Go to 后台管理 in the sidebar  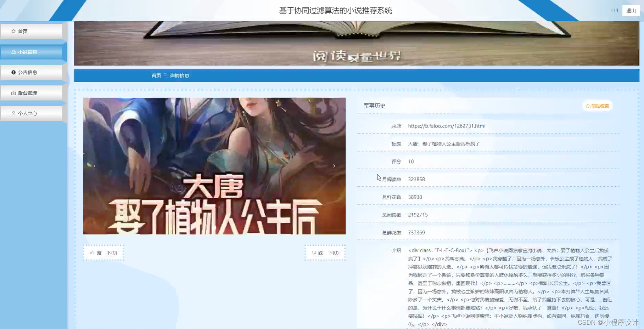tap(31, 93)
